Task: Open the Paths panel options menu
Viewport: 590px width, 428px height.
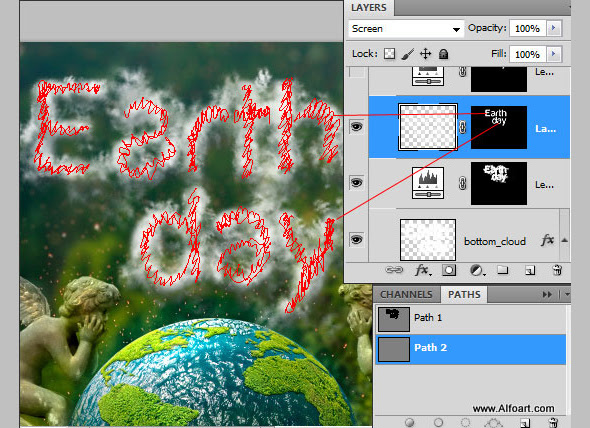Action: point(567,295)
